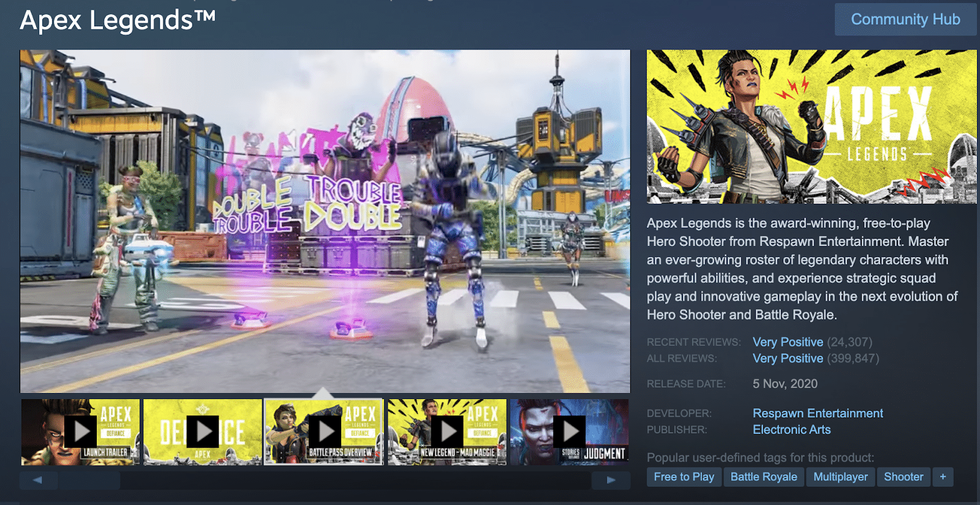The height and width of the screenshot is (505, 980).
Task: Play the Battle Pass Overview video
Action: click(324, 432)
